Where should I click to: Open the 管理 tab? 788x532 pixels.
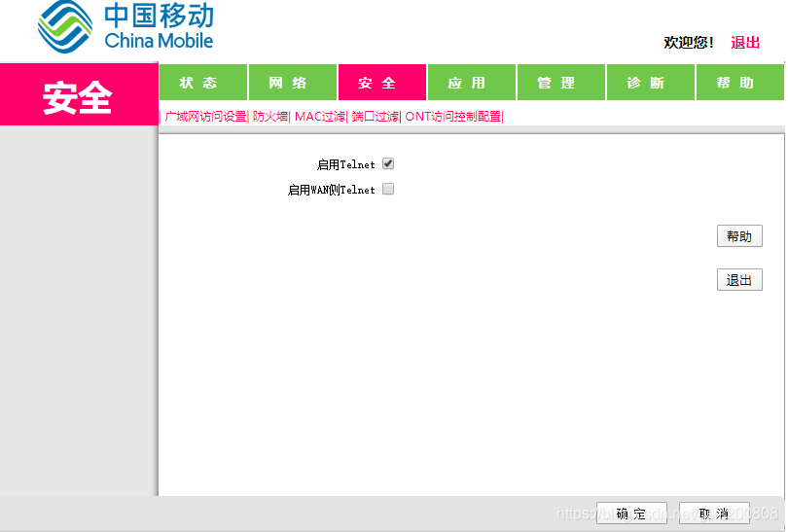coord(561,83)
